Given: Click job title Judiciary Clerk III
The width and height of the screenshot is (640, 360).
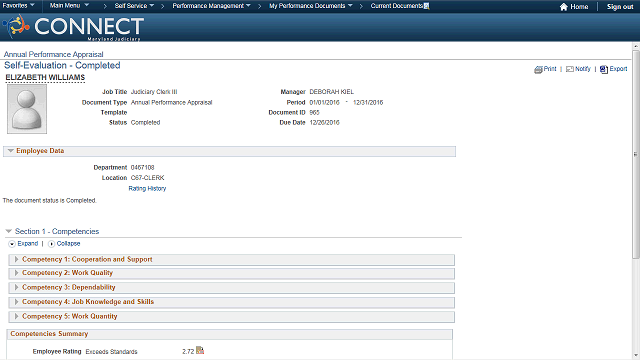Looking at the screenshot, I should (x=154, y=92).
